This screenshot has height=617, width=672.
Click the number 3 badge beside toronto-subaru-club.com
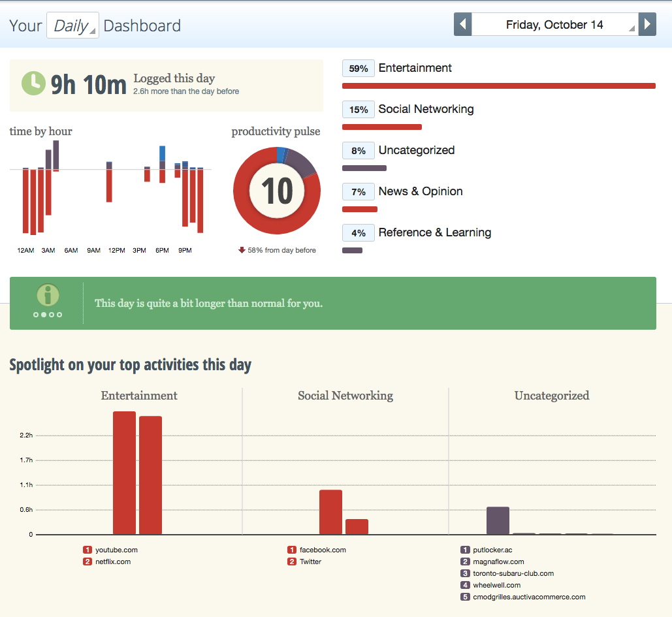click(x=465, y=573)
